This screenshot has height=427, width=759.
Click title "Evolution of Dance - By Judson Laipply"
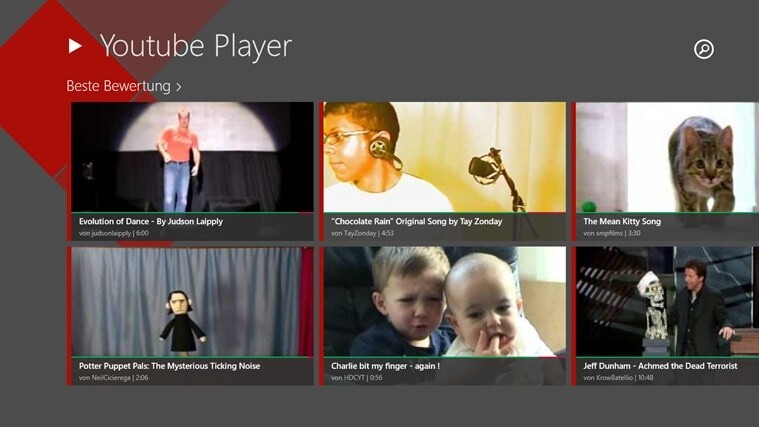[151, 221]
